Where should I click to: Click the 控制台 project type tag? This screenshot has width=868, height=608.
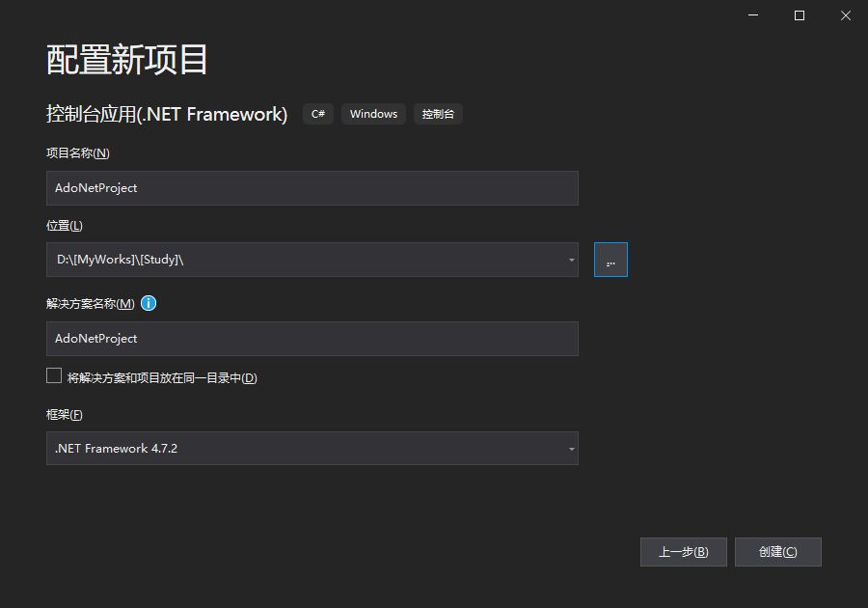[x=438, y=114]
